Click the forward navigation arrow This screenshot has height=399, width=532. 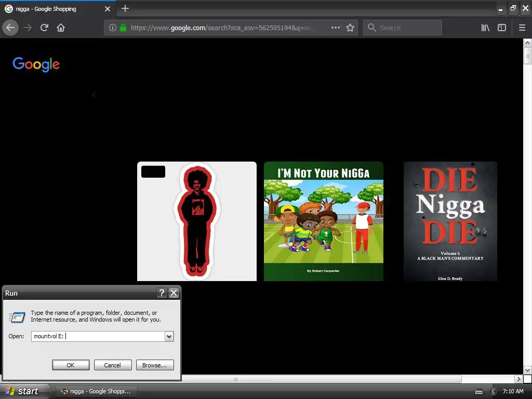(x=28, y=28)
